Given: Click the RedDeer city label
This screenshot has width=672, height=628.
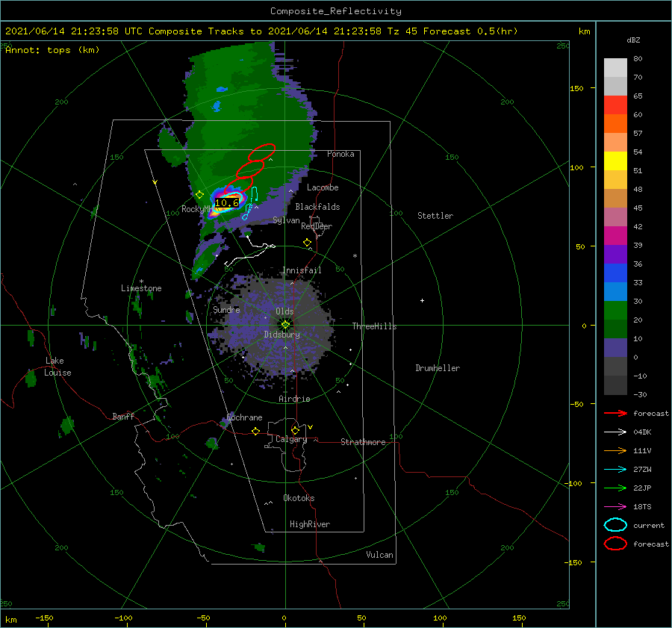Looking at the screenshot, I should pos(317,226).
